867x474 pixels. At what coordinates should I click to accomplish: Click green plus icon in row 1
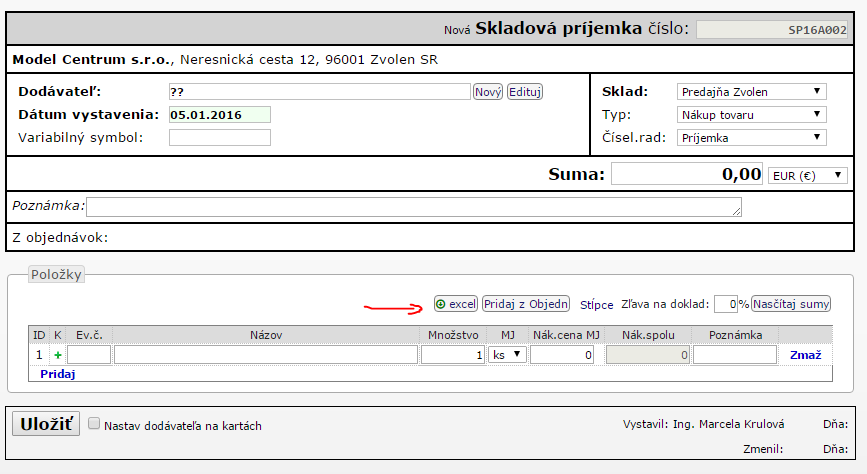coord(57,355)
